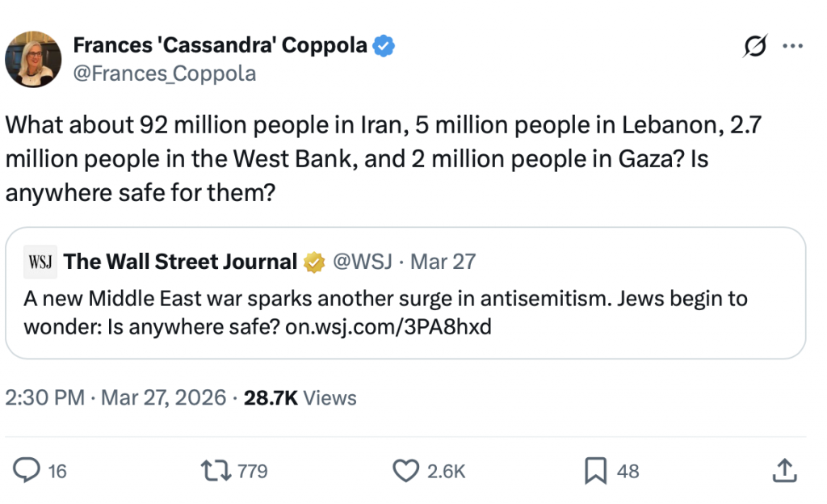This screenshot has width=827, height=504.
Task: Bookmark this tweet
Action: click(x=595, y=471)
